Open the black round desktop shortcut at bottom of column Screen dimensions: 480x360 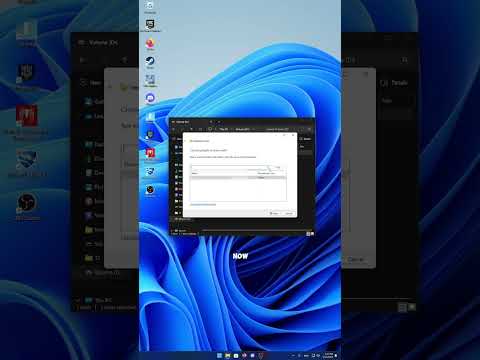tap(150, 190)
